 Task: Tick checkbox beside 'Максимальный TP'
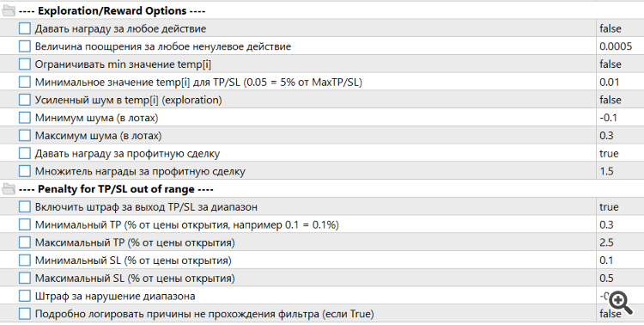(x=25, y=242)
